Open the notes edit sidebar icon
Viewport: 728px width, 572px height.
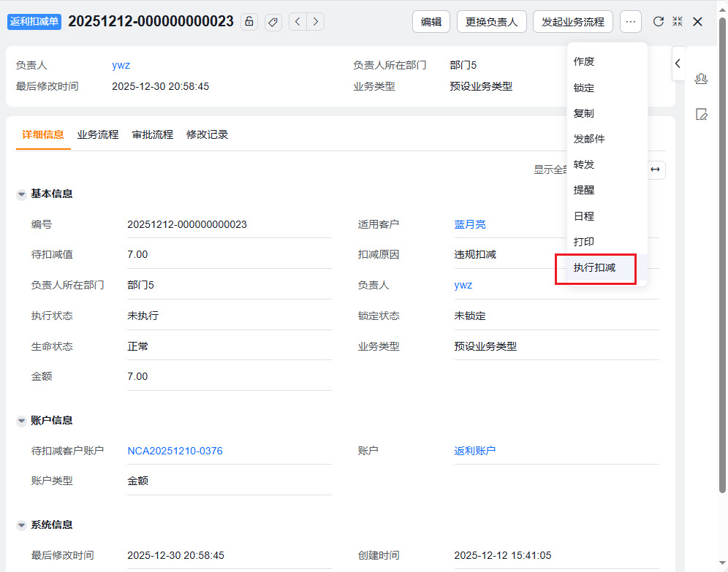701,114
